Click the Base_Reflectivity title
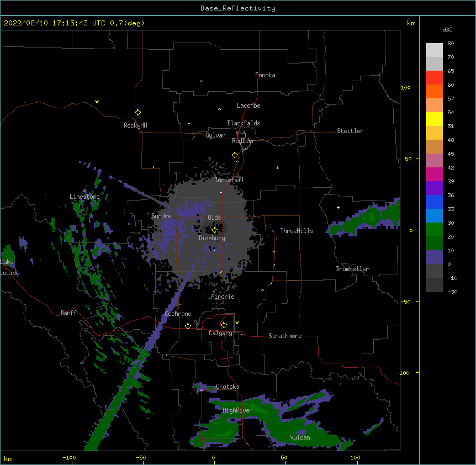The height and width of the screenshot is (465, 476). [238, 8]
